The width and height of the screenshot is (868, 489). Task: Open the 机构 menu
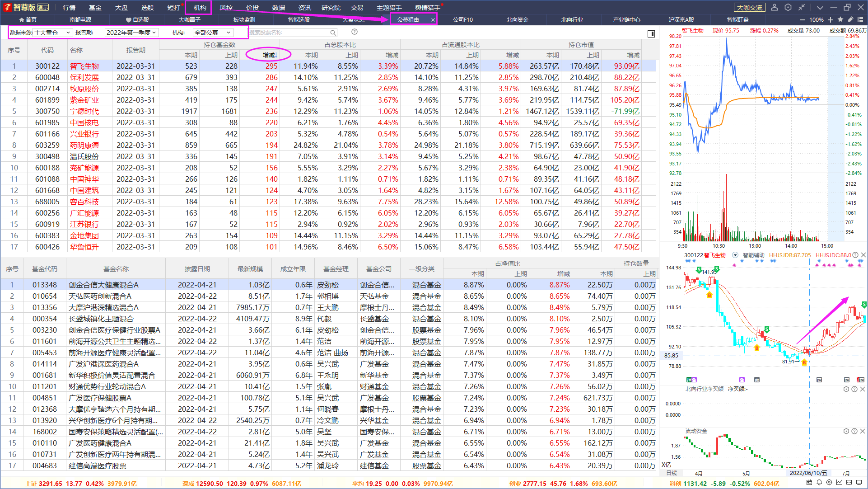(200, 8)
